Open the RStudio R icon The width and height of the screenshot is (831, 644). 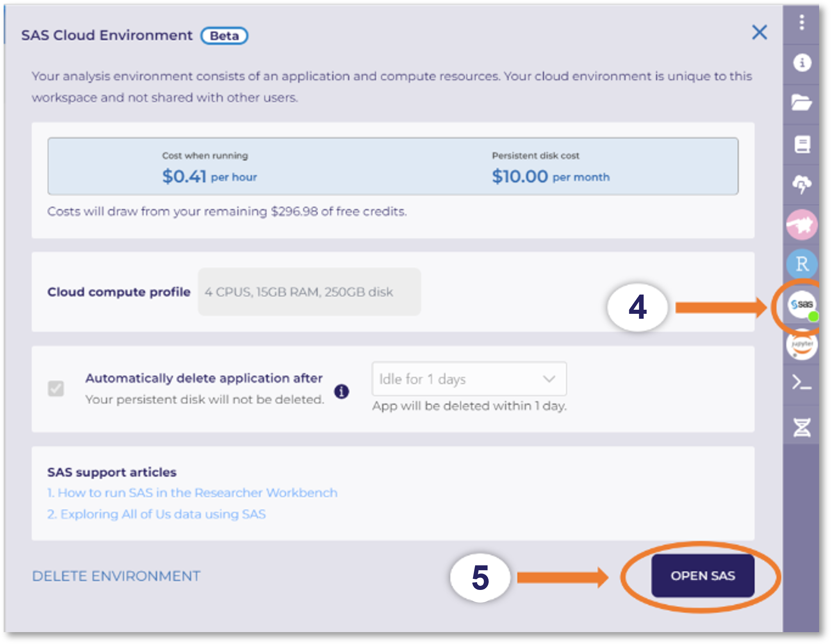point(801,264)
